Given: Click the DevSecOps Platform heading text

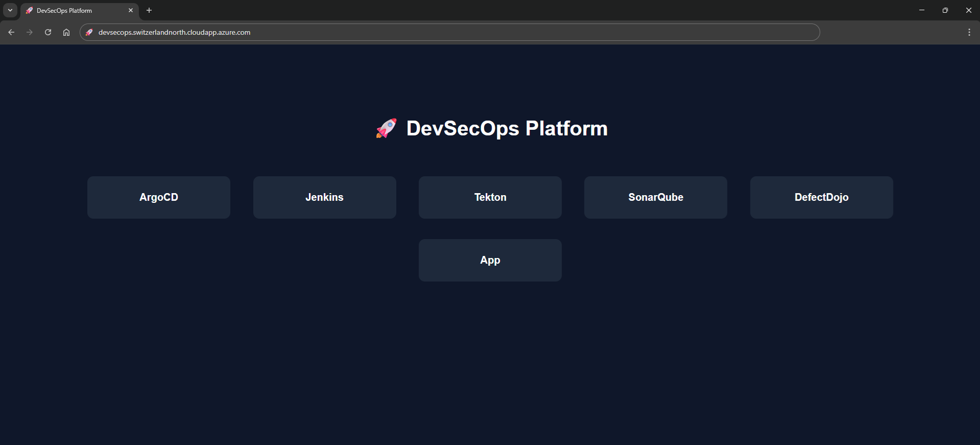Looking at the screenshot, I should pos(507,128).
